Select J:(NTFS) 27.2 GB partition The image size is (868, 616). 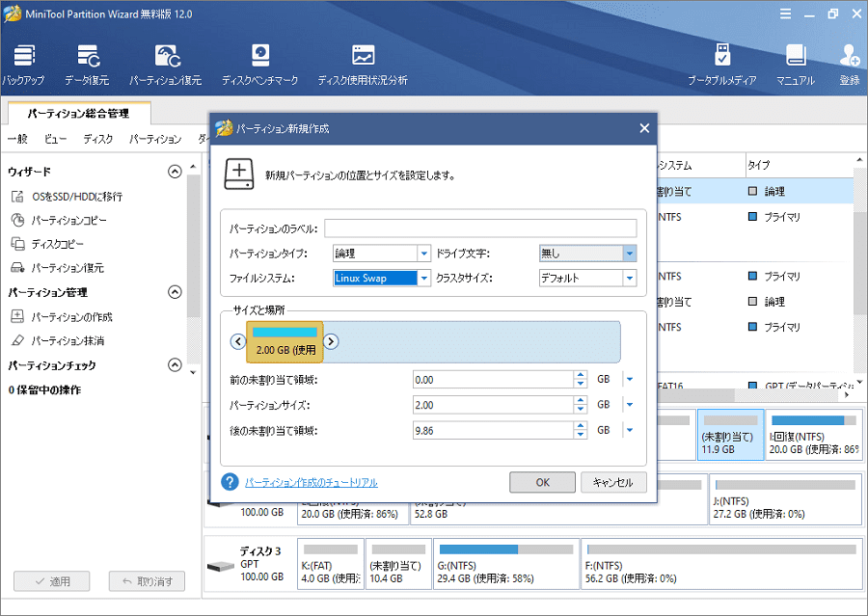click(x=785, y=498)
